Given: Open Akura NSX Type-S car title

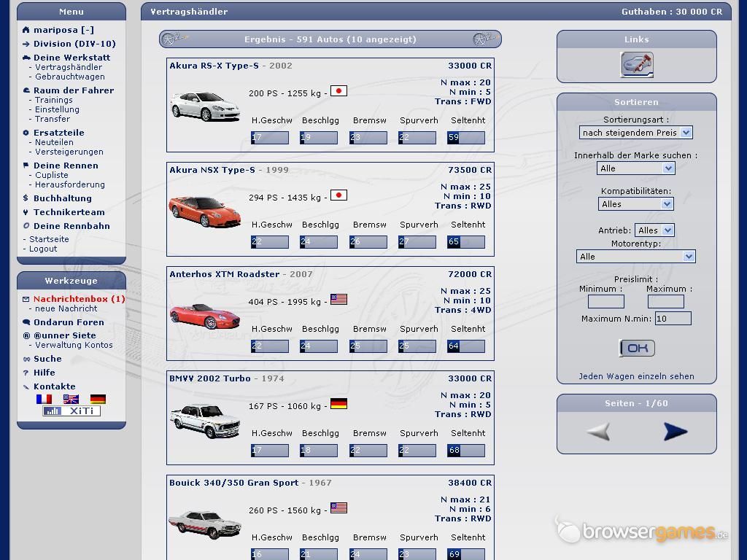Looking at the screenshot, I should [x=212, y=170].
